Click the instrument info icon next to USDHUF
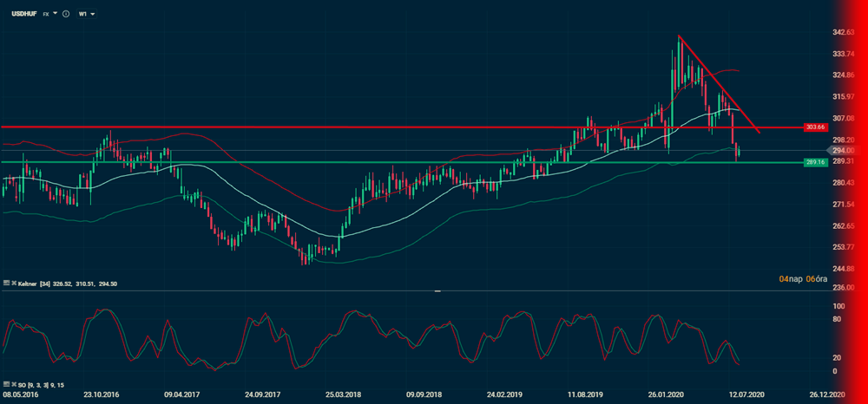This screenshot has width=868, height=404. pyautogui.click(x=67, y=15)
